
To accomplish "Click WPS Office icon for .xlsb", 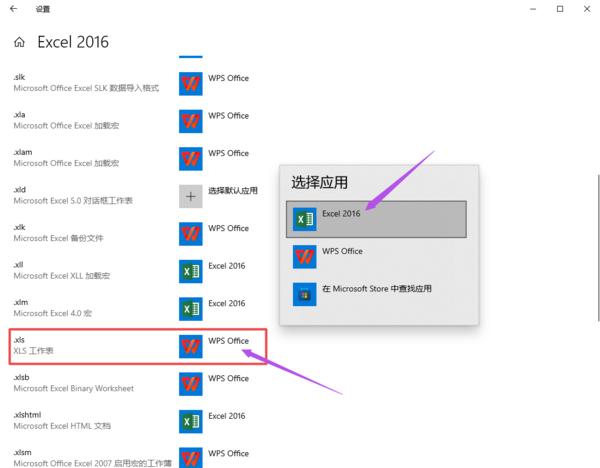I will 191,384.
